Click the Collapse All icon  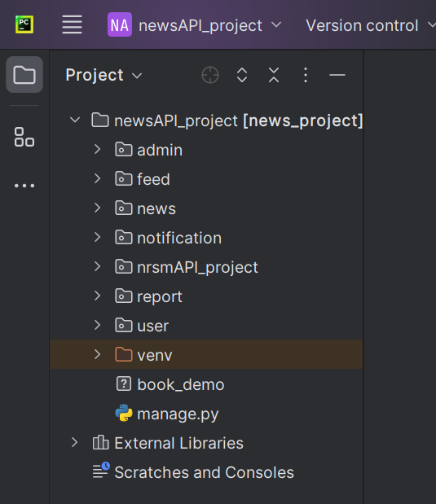tap(274, 75)
